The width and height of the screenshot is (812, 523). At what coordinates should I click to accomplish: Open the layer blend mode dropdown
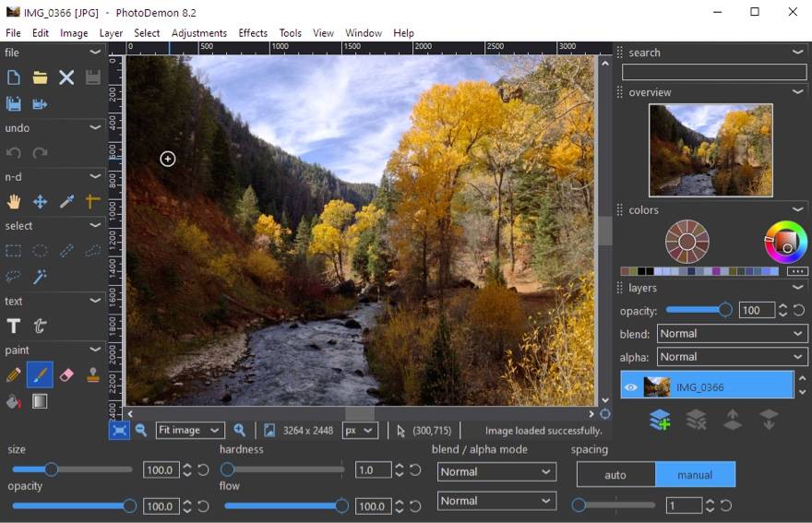[x=733, y=334]
